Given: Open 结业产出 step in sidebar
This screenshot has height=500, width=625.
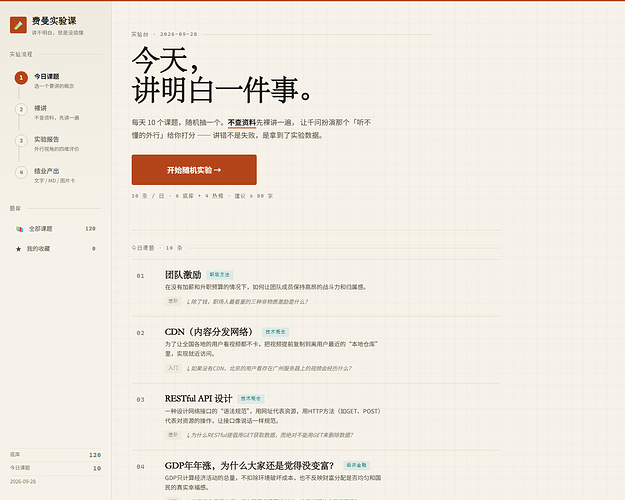Looking at the screenshot, I should (x=56, y=175).
